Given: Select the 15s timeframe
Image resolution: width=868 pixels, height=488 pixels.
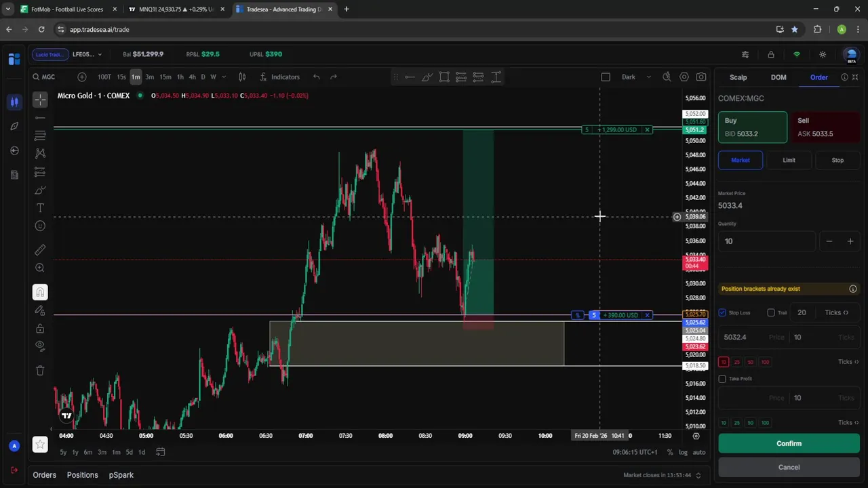Looking at the screenshot, I should point(121,77).
